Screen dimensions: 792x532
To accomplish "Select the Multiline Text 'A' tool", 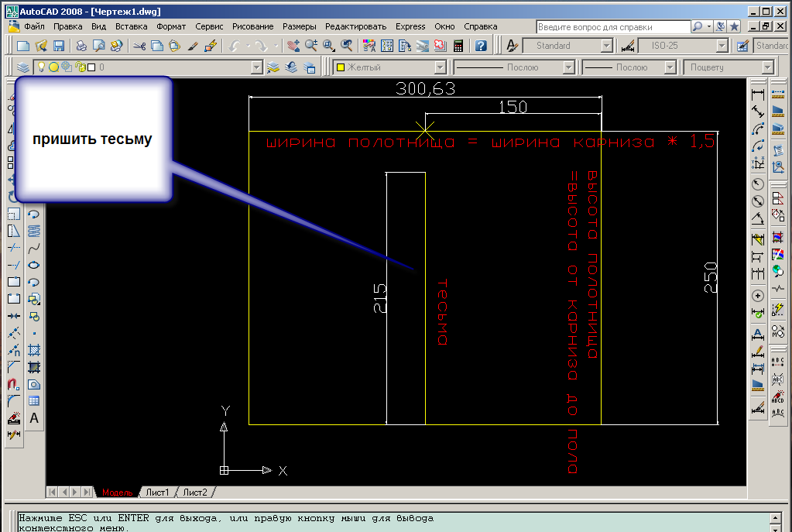I will point(34,418).
